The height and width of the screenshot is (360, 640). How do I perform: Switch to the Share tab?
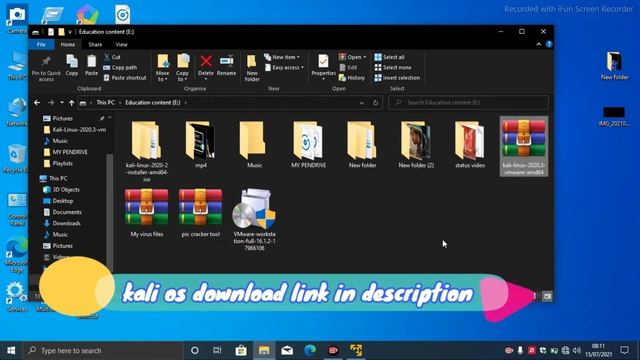point(95,44)
